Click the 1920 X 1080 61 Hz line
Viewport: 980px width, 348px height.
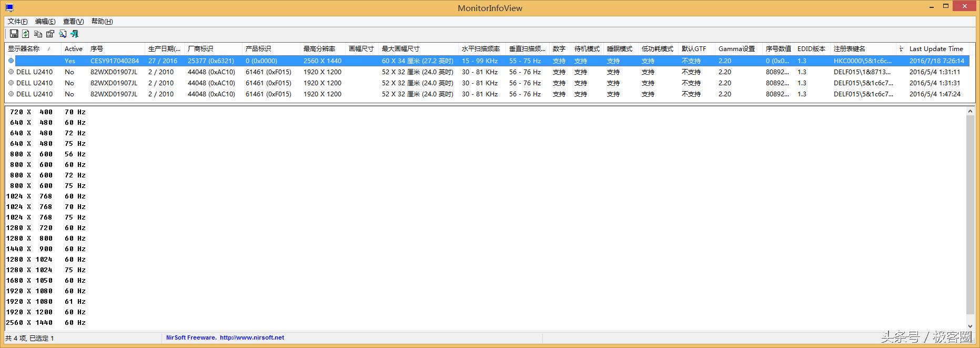[46, 302]
